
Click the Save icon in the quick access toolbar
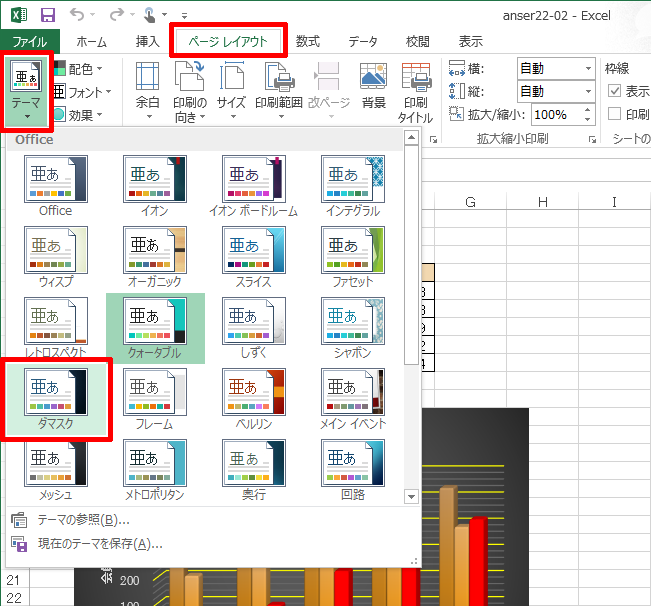point(48,15)
